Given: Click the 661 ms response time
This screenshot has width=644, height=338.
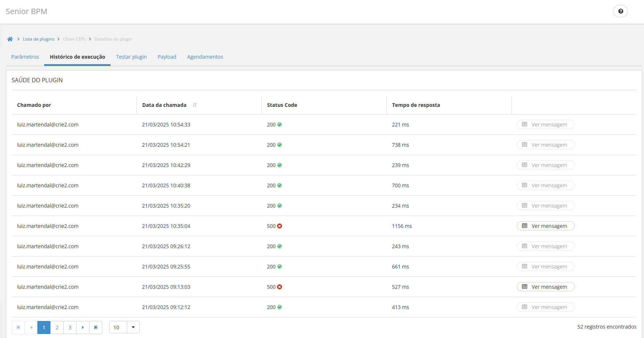Looking at the screenshot, I should click(x=400, y=267).
